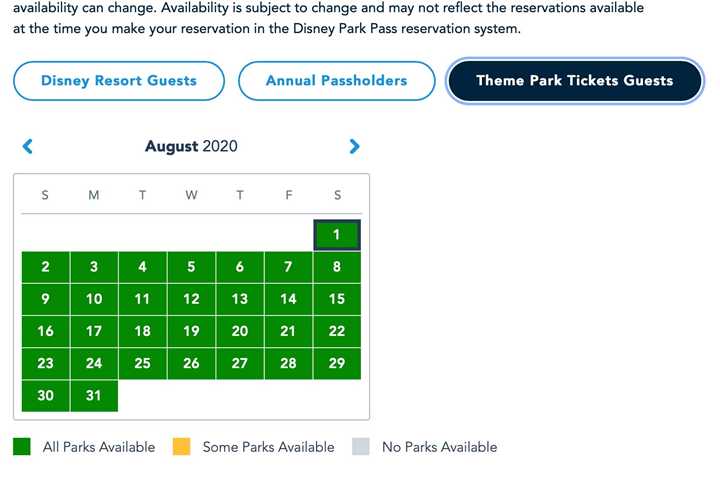The image size is (720, 480).
Task: Click the August 14 date
Action: coord(288,299)
